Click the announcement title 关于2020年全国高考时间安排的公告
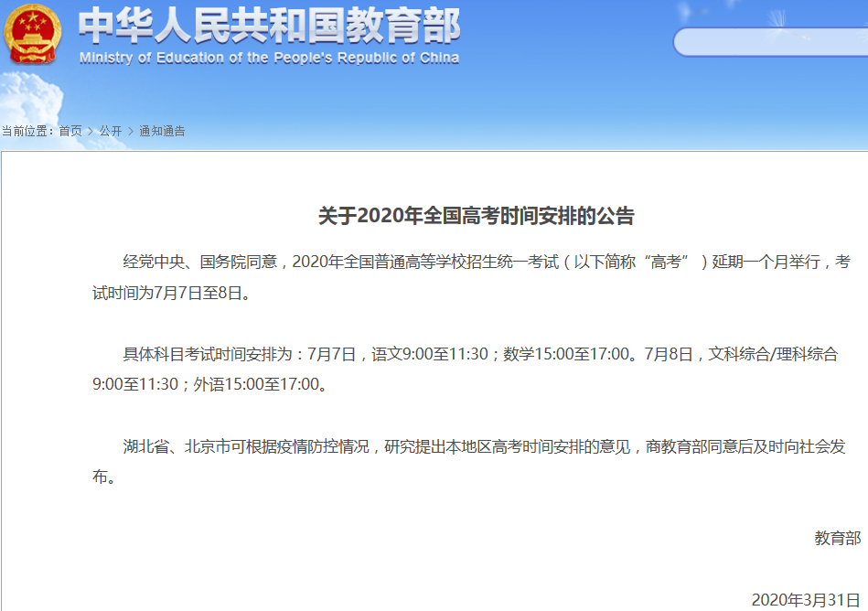868x611 pixels. (x=476, y=217)
